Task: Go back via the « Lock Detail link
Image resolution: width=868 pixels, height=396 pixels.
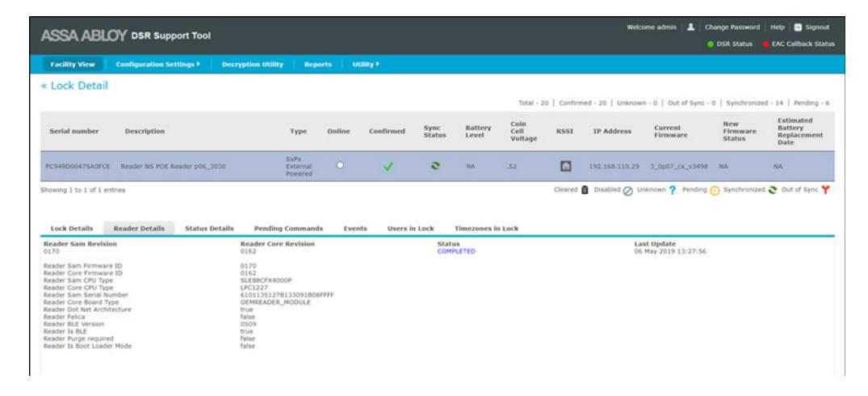Action: pos(75,86)
